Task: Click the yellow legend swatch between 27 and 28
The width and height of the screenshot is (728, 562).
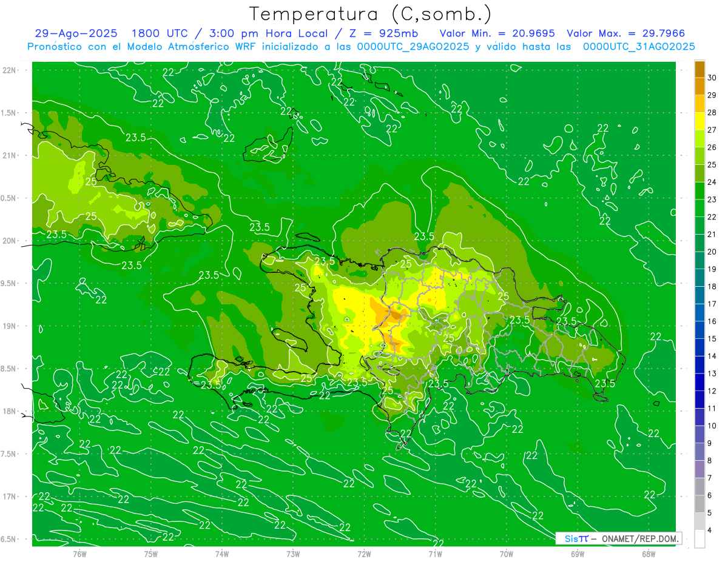Action: (x=699, y=121)
